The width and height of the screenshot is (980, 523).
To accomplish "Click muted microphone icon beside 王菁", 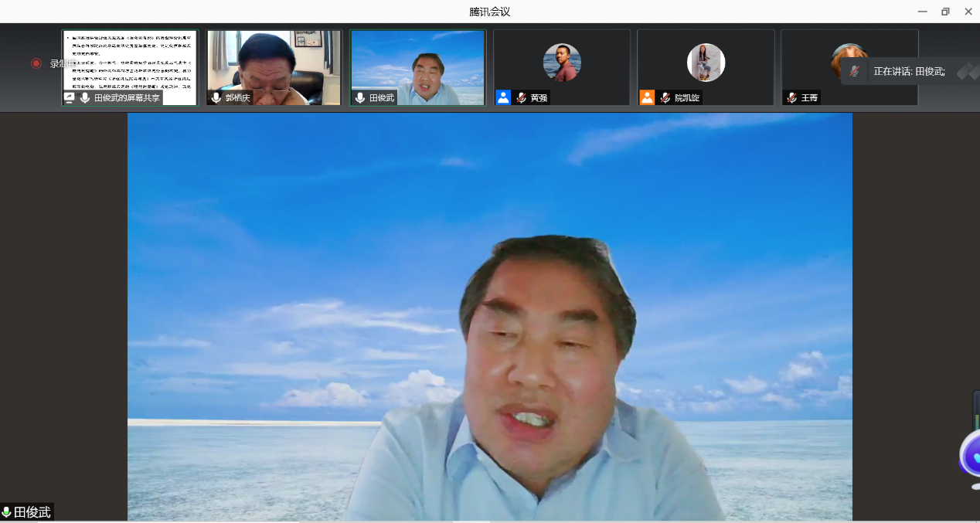I will point(791,98).
